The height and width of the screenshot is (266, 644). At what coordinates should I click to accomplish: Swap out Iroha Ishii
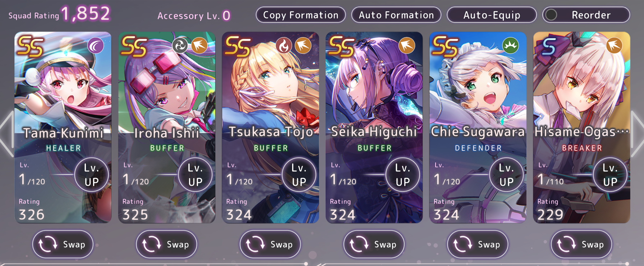pyautogui.click(x=166, y=244)
